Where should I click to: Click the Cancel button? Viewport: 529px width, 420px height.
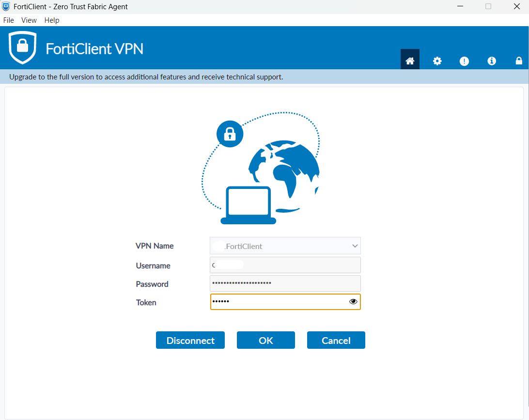click(x=336, y=340)
